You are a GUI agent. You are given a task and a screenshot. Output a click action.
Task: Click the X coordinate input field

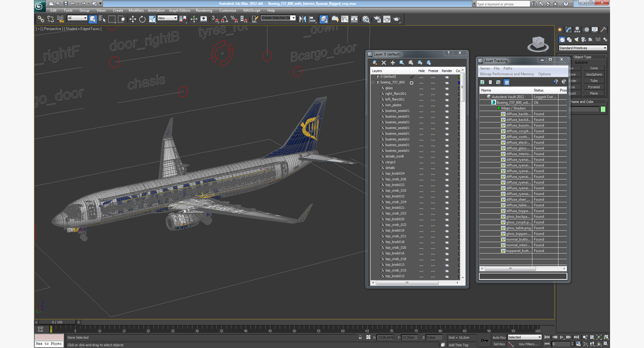click(x=385, y=338)
